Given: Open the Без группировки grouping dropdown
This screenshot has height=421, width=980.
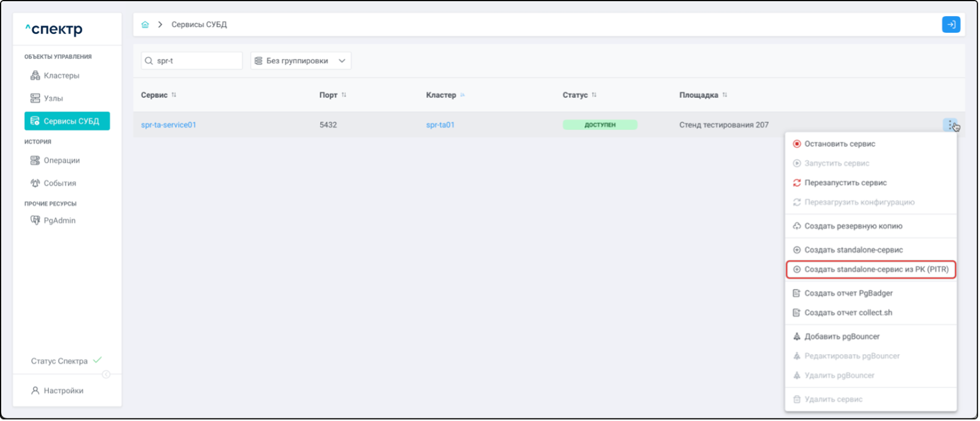Looking at the screenshot, I should click(300, 61).
